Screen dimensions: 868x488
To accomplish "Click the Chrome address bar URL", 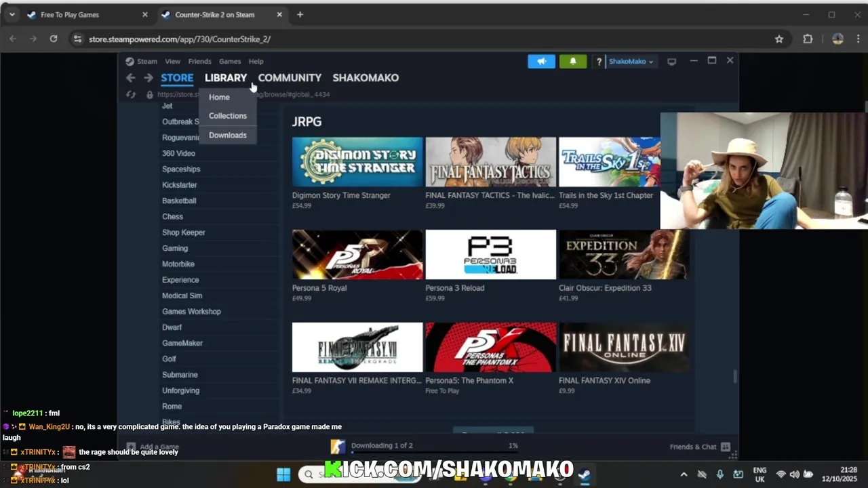I will 180,39.
